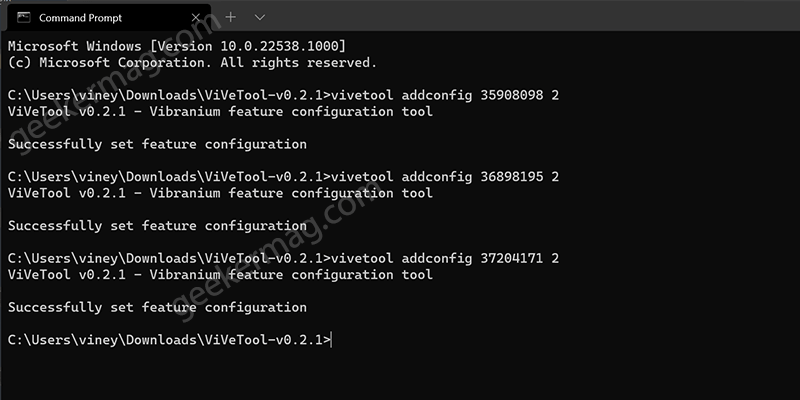Click the Microsoft Corporation copyright line
The width and height of the screenshot is (800, 400).
coord(192,63)
